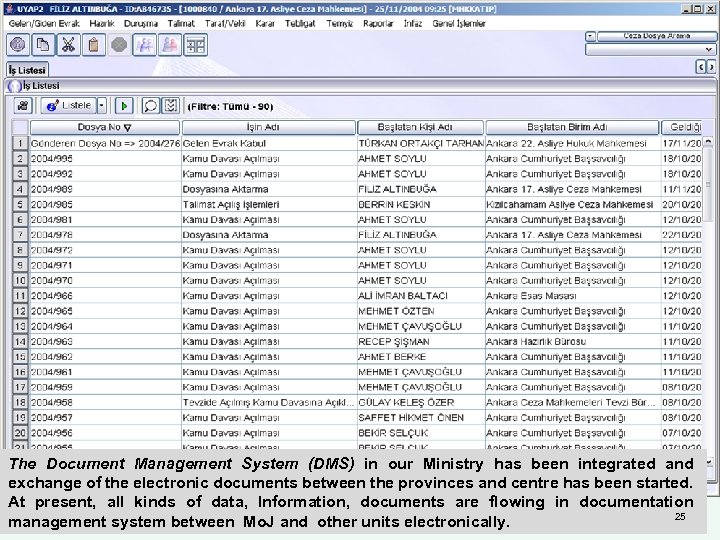Screen dimensions: 720x540
Task: Select row header number 10
Action: tap(20, 281)
